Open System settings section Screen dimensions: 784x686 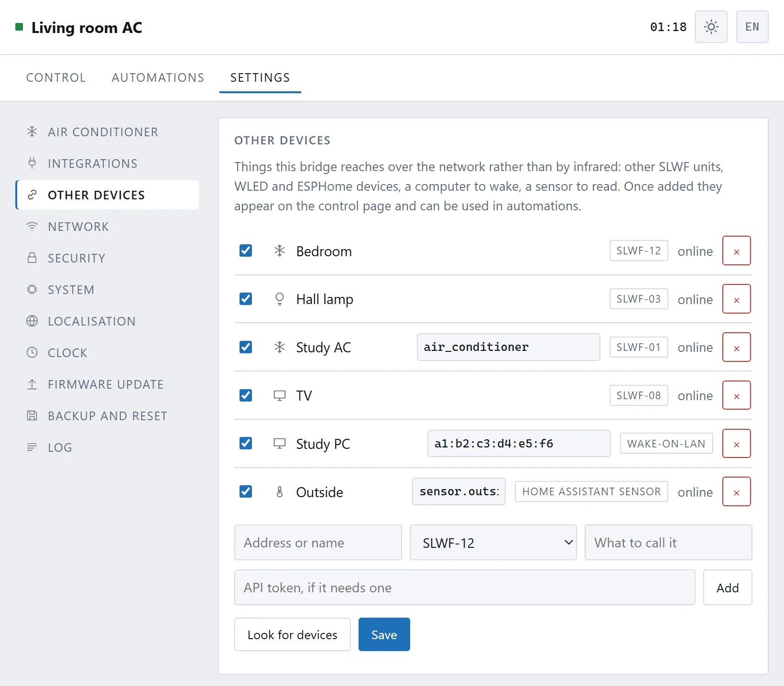tap(108, 289)
